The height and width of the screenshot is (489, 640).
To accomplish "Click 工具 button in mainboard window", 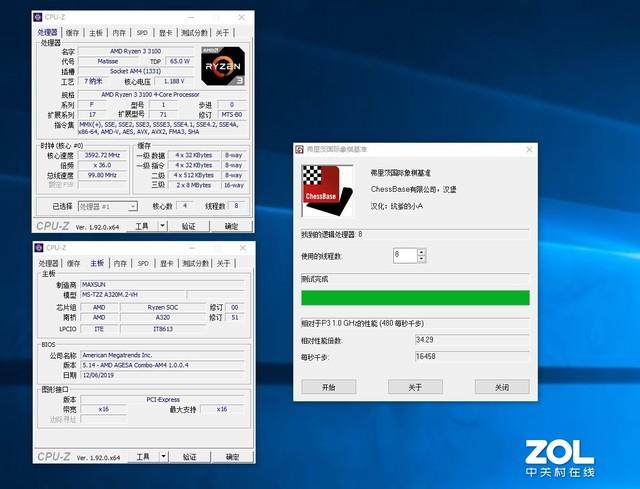I will pyautogui.click(x=142, y=456).
